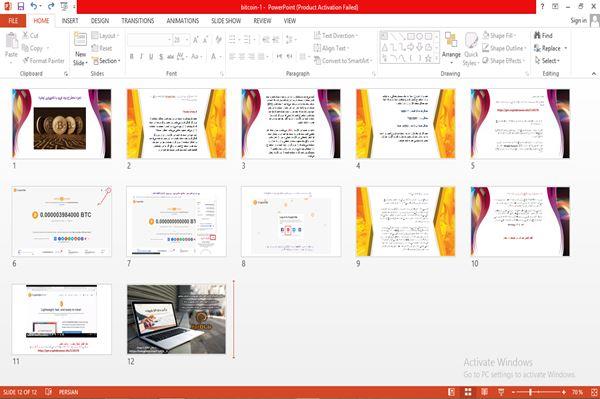Click the Reset slide icon
Viewport: 600px width, 399px height.
[95, 48]
